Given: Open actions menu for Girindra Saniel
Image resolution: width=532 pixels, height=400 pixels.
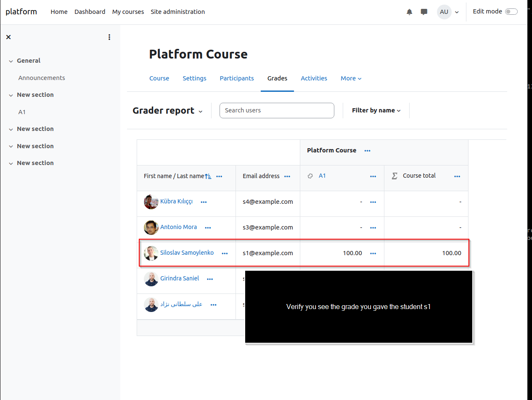Looking at the screenshot, I should 210,279.
